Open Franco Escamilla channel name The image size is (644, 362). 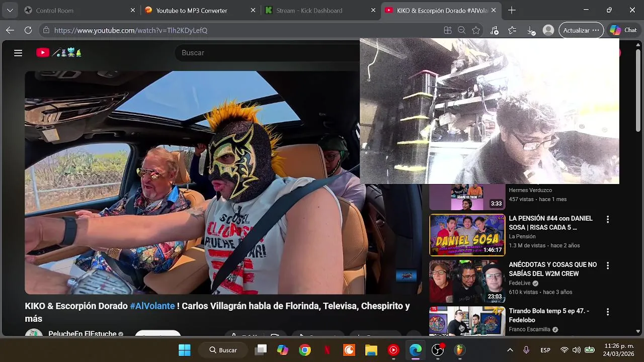(x=529, y=329)
